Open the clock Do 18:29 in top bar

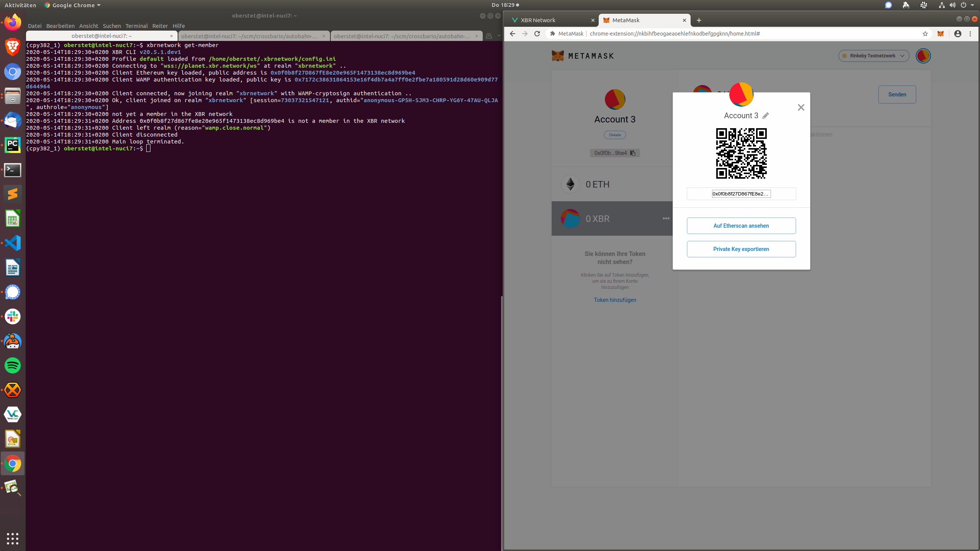[x=505, y=5]
